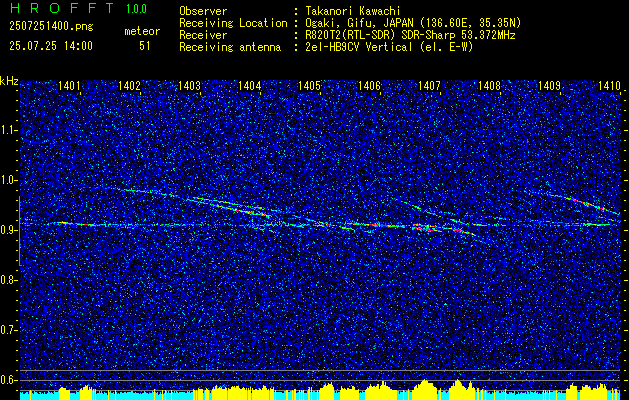Click the meteor count value 51
This screenshot has width=629, height=400.
coord(145,46)
